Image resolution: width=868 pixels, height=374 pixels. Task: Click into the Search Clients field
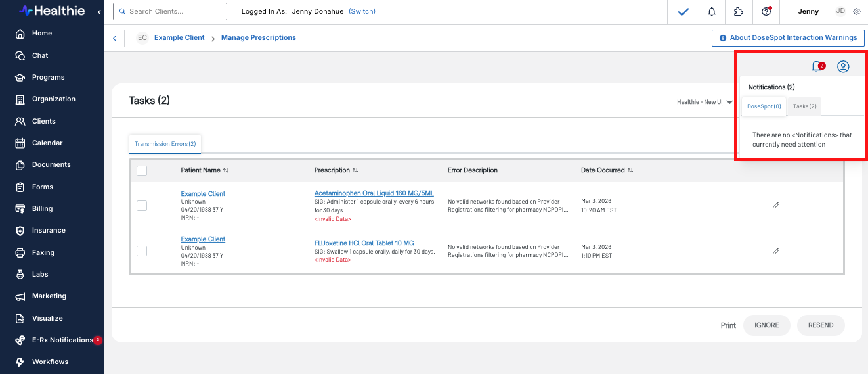point(171,12)
